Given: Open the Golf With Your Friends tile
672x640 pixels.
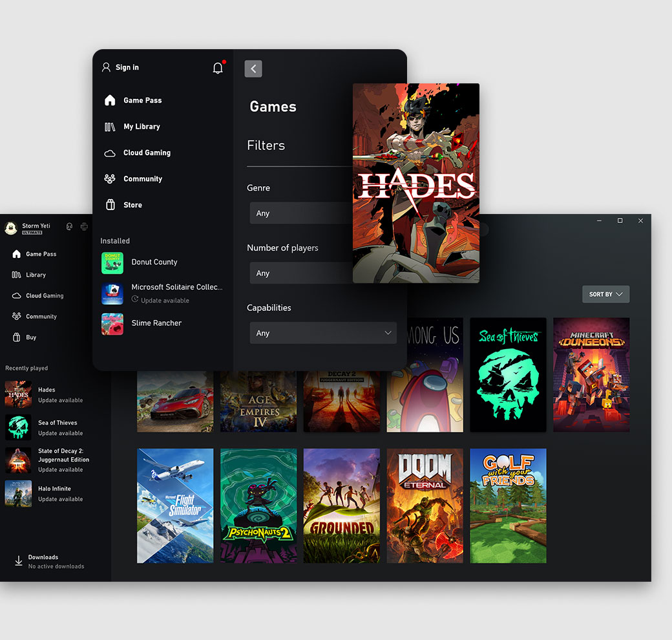Looking at the screenshot, I should pyautogui.click(x=508, y=506).
